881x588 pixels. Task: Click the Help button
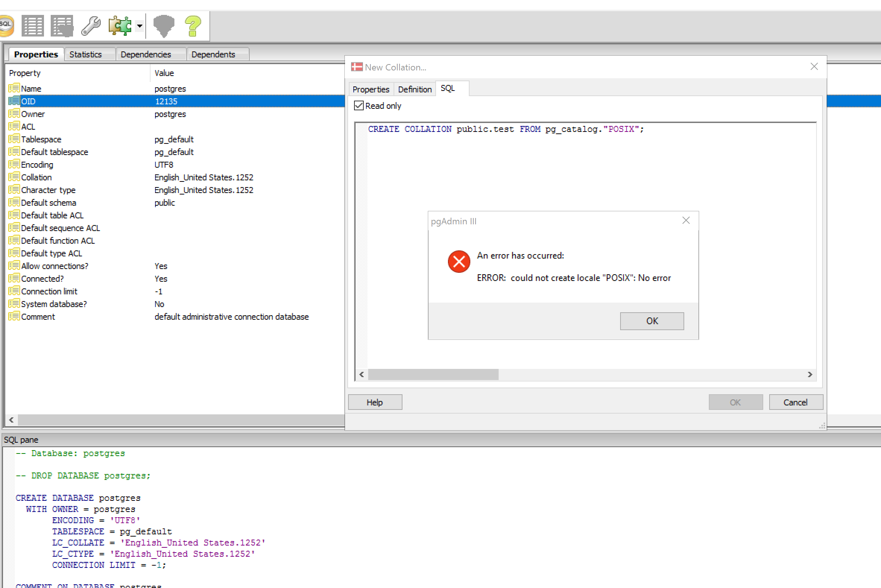point(375,402)
